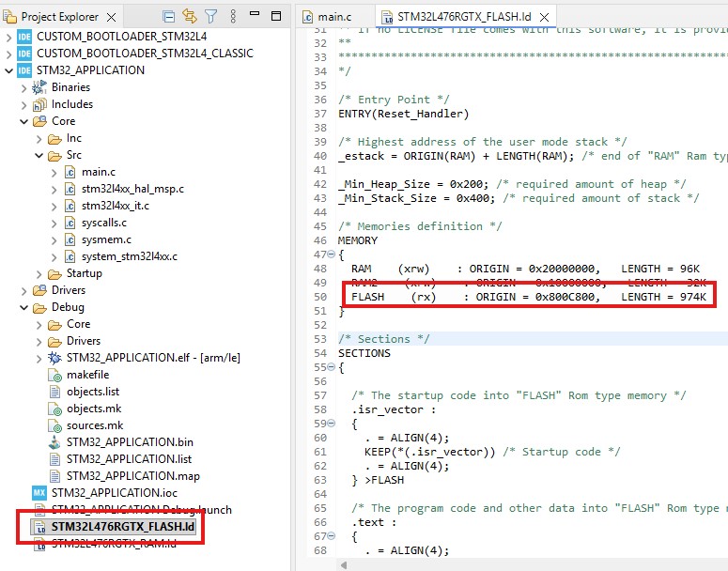Image resolution: width=728 pixels, height=571 pixels.
Task: Select system_stm32l4xx.c in the tree
Action: (130, 256)
